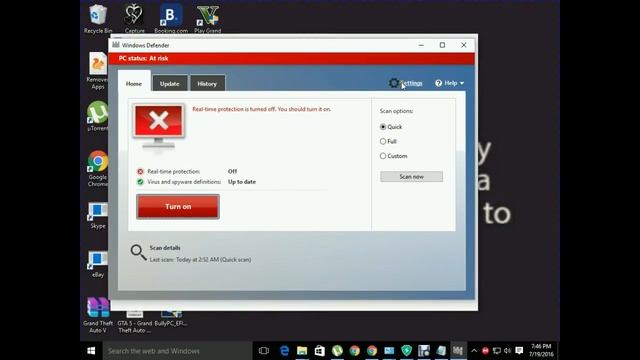The image size is (640, 360).
Task: Open the Grand Theft Auto V desktop archive icon
Action: click(x=98, y=316)
